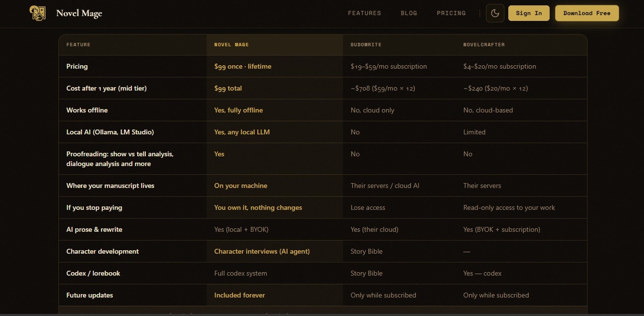Image resolution: width=644 pixels, height=316 pixels.
Task: Click 'Cost after 1 year (mid tier)' label
Action: point(107,88)
